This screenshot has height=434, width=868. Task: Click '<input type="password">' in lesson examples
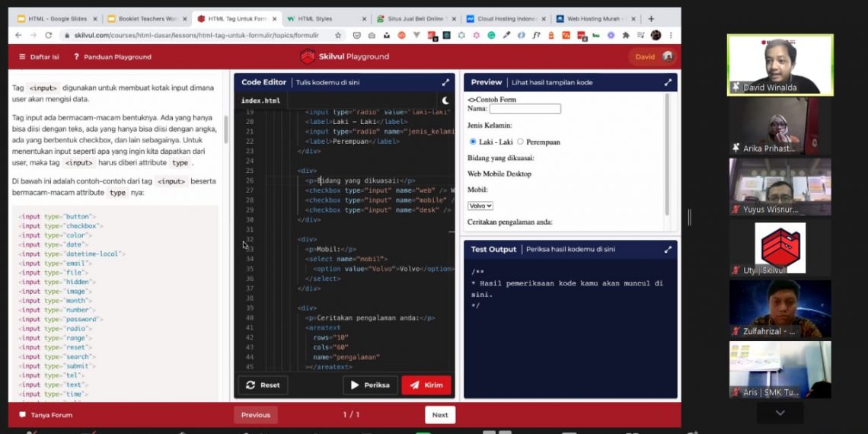[61, 320]
